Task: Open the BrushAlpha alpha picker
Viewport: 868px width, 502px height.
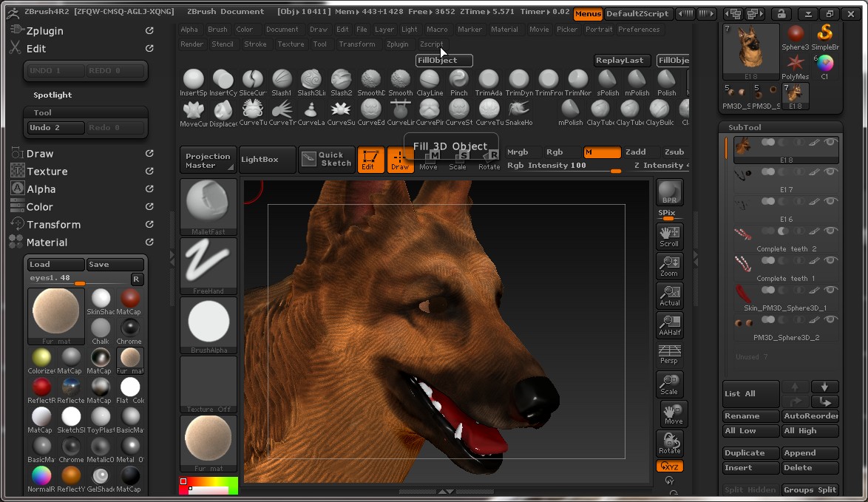Action: click(208, 325)
